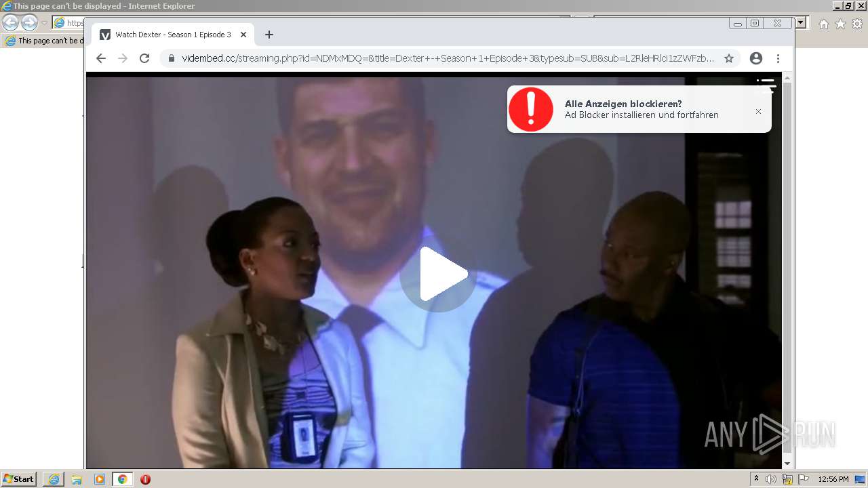Minimize the Chrome window
This screenshot has height=488, width=868.
click(738, 23)
